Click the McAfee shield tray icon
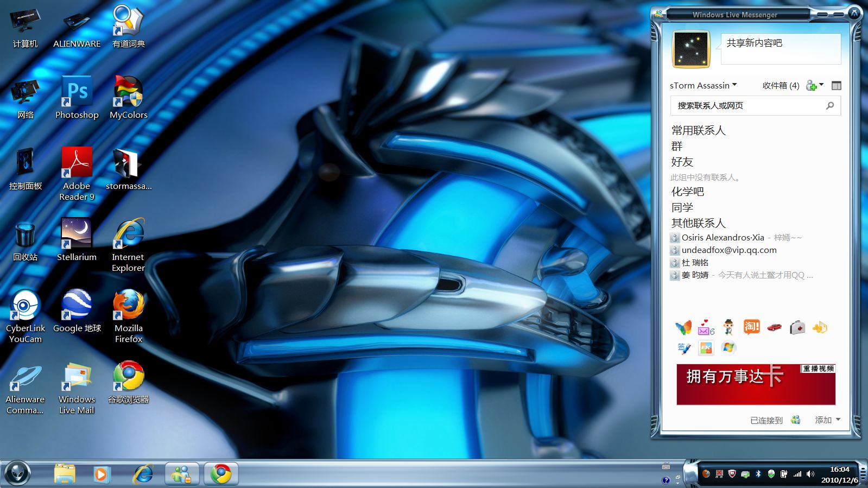Viewport: 868px width, 488px height. click(732, 474)
